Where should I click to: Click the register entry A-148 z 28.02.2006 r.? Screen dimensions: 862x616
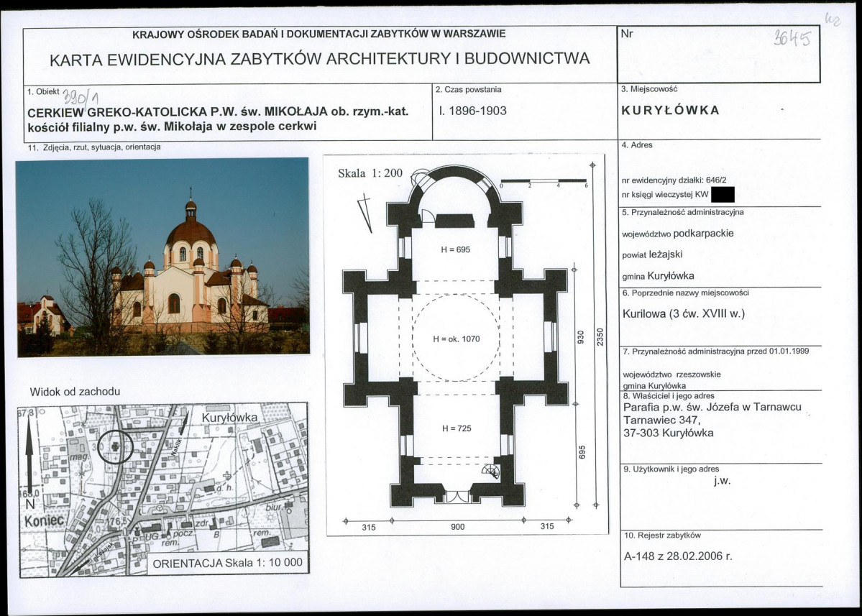[x=678, y=556]
